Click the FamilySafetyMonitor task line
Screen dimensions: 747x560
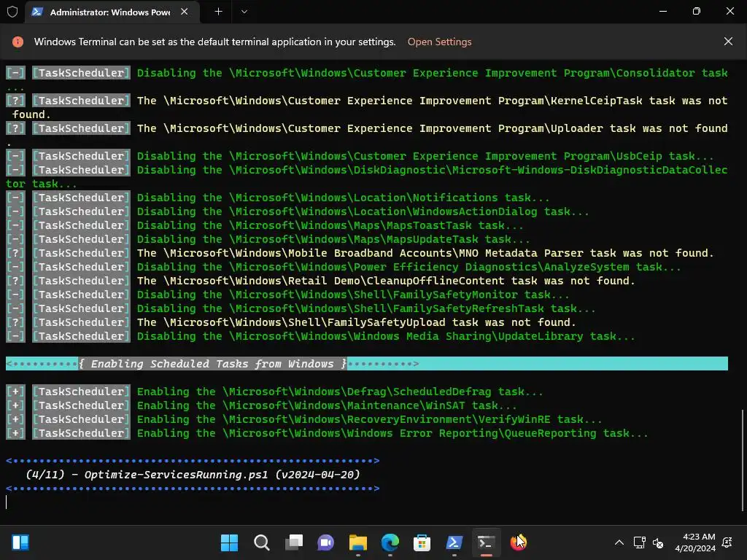287,295
